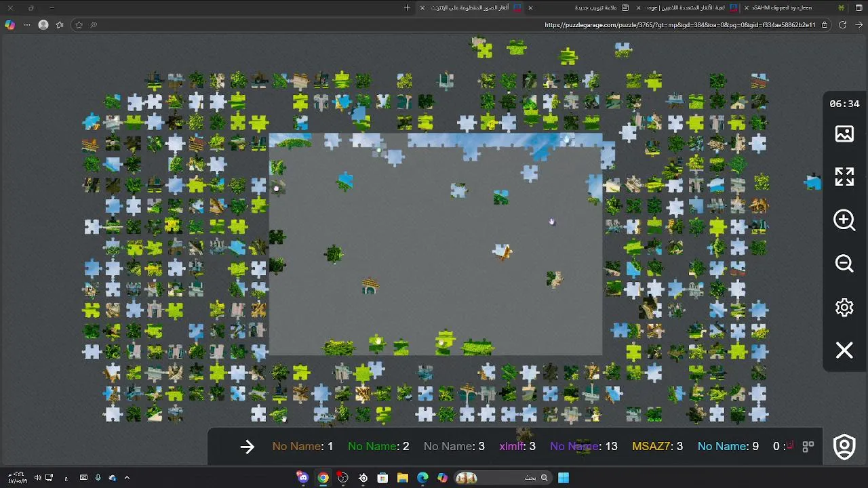
Task: Open File Explorer from taskbar
Action: pyautogui.click(x=402, y=478)
